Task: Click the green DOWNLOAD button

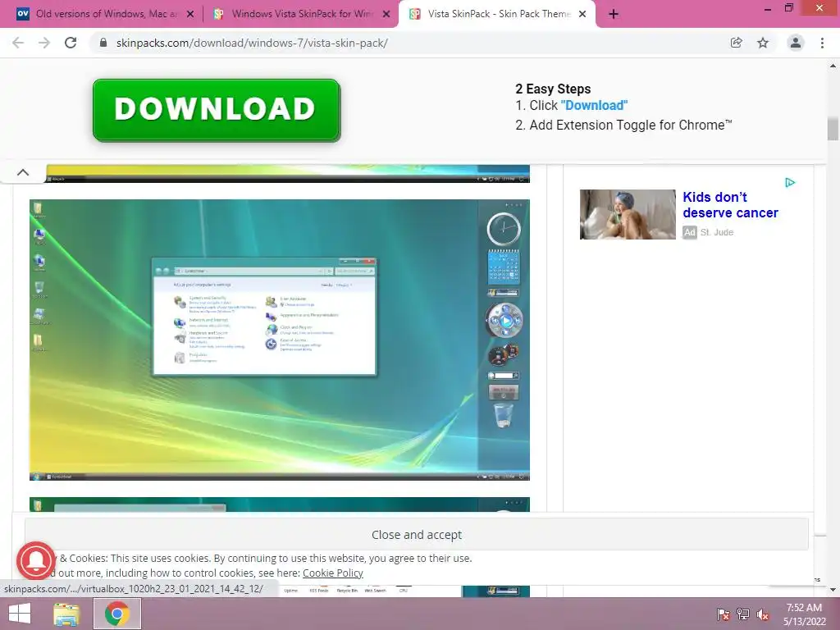Action: point(217,111)
